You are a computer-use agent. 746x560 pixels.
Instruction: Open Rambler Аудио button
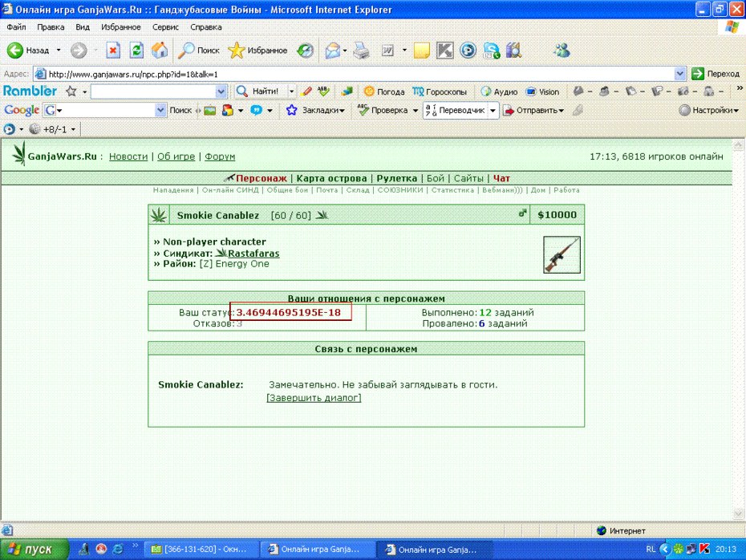(x=499, y=91)
